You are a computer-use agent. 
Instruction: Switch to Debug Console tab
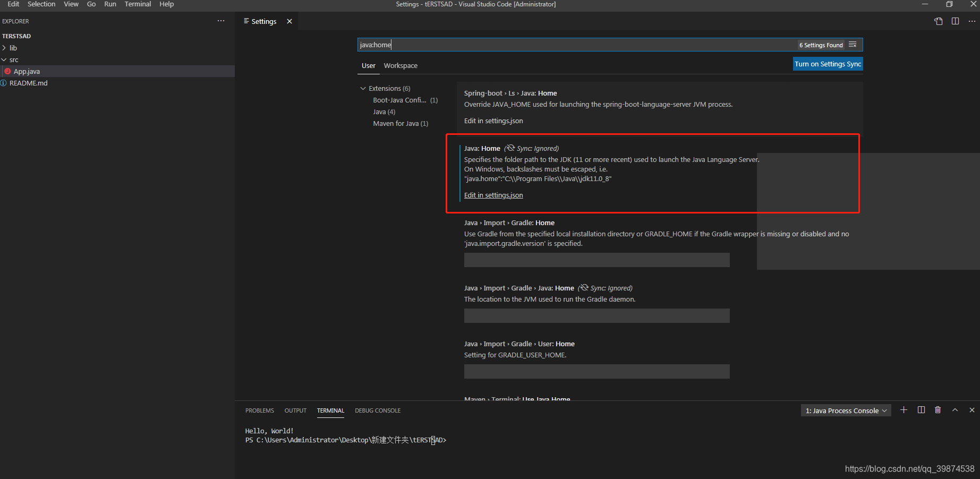pyautogui.click(x=378, y=410)
